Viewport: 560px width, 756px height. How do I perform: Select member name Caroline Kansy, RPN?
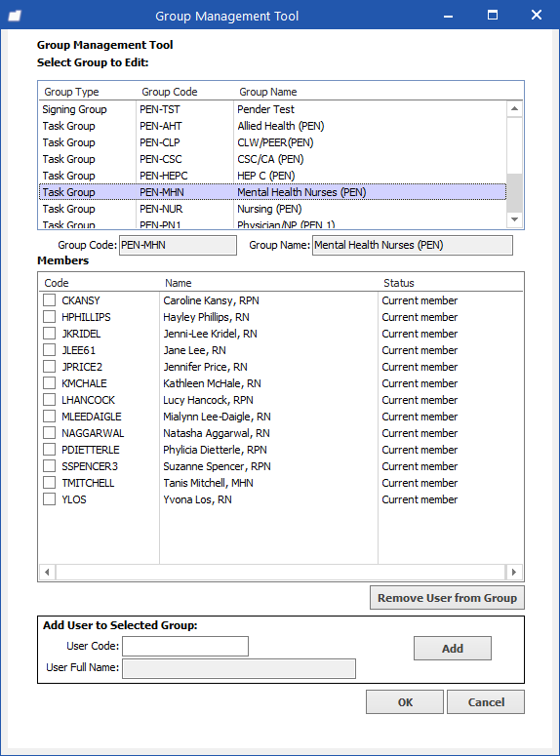(211, 300)
